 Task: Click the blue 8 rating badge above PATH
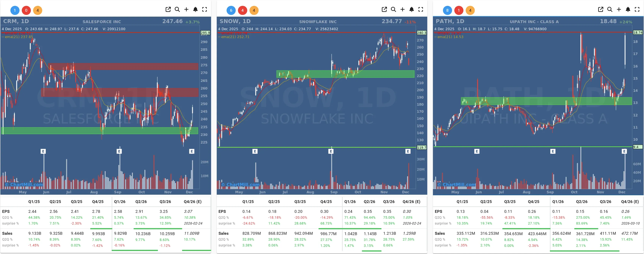(448, 10)
